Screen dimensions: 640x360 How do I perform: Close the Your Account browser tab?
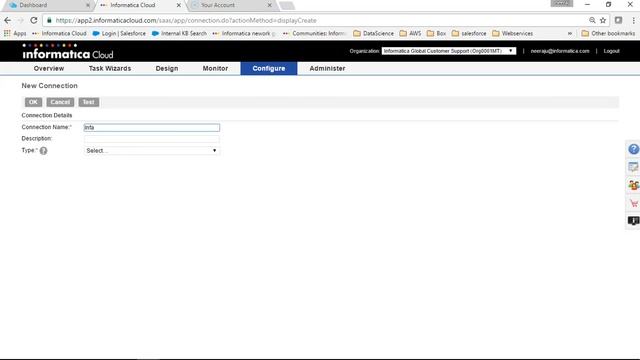269,5
